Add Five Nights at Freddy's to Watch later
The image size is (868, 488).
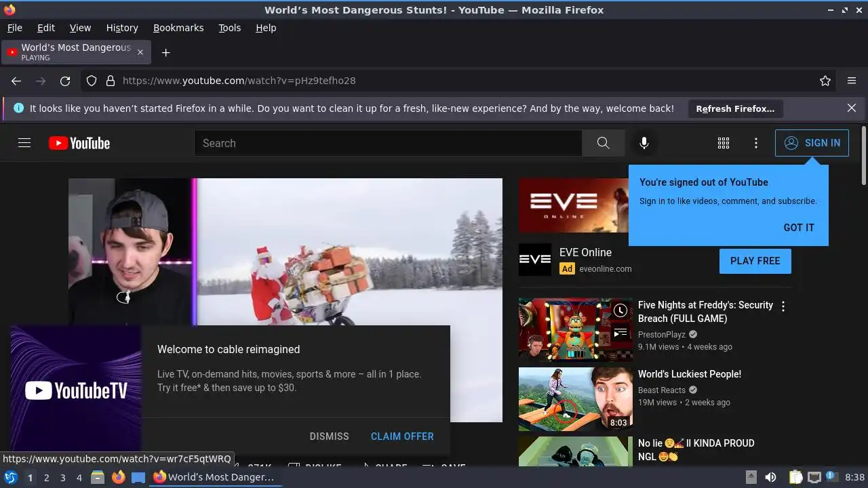coord(620,310)
